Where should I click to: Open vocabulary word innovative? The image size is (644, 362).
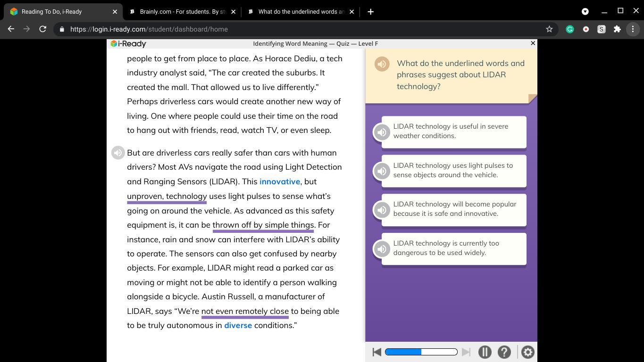[x=280, y=181]
